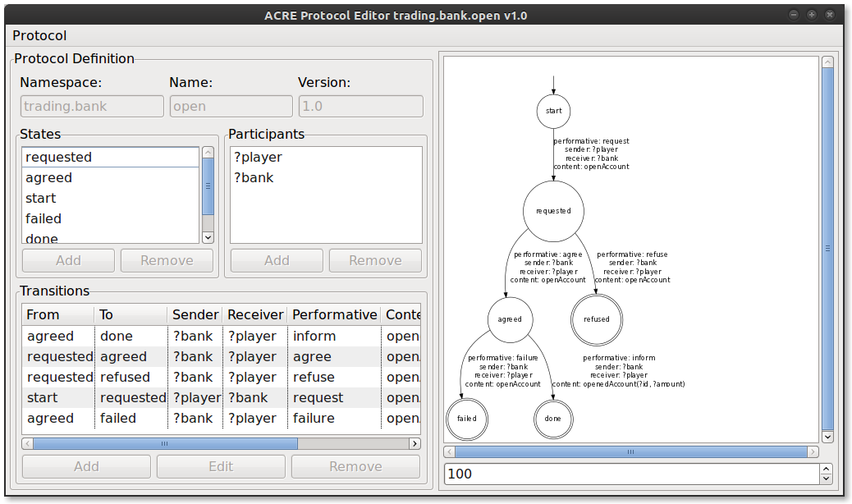Select the 'failed' state in States list
Viewport: 852px width, 504px height.
coord(111,219)
